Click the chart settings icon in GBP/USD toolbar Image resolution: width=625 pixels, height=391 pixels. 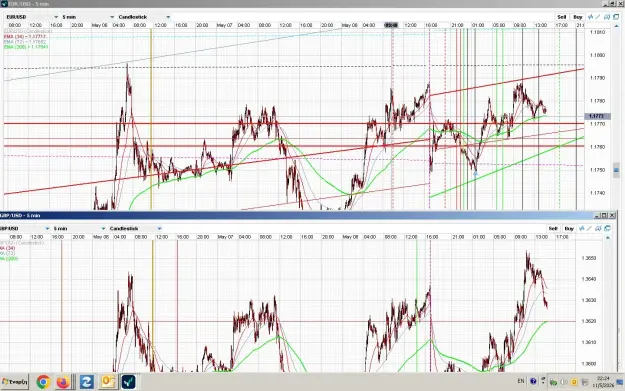tap(598, 228)
